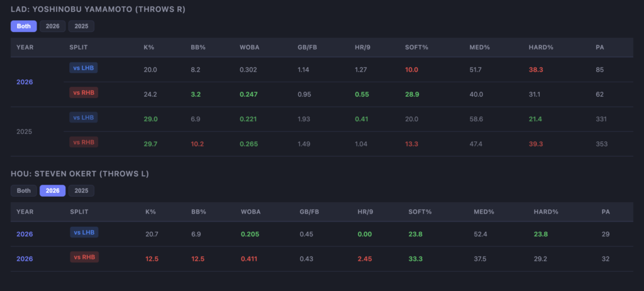Click the 2026 year label in Yamamoto table

[x=25, y=82]
